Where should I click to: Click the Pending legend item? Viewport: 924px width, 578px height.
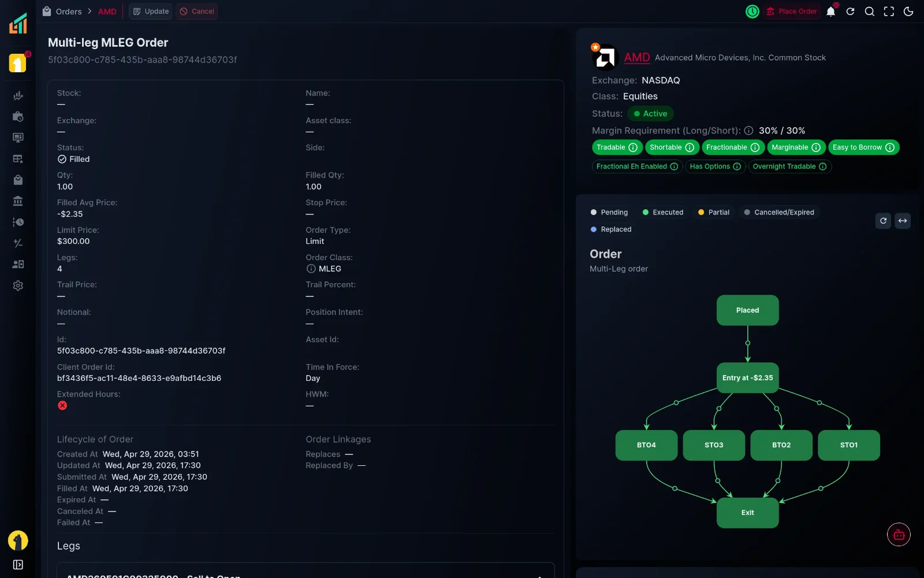coord(609,212)
